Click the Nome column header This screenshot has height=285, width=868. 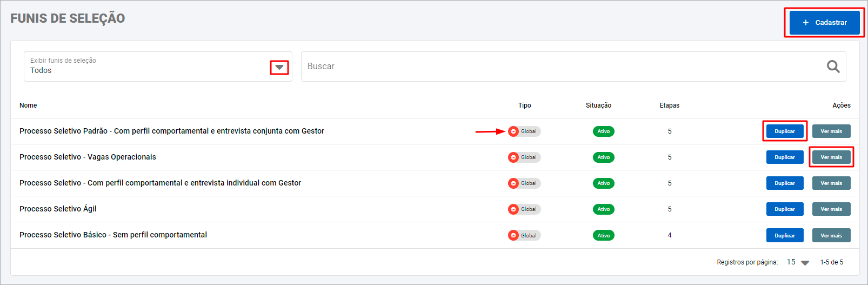28,105
